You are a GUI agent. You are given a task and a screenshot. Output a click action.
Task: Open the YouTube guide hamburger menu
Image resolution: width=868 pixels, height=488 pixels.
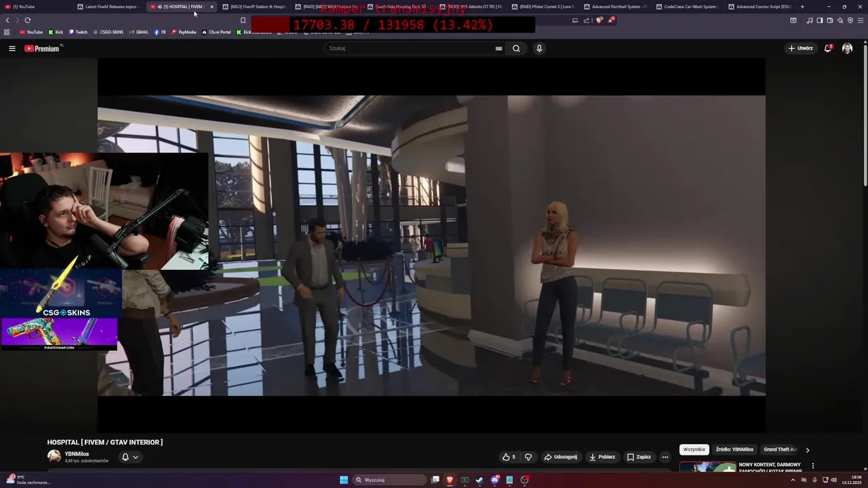12,48
